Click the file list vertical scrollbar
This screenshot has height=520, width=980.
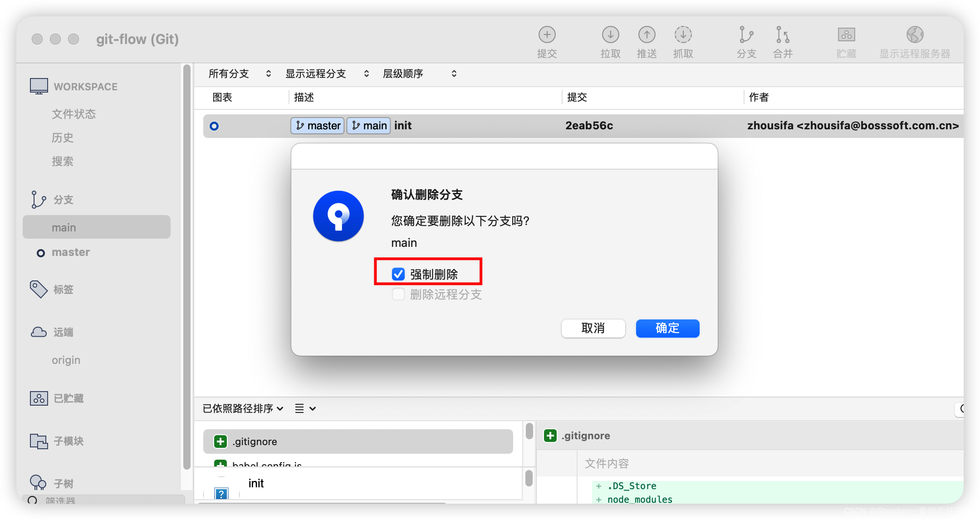529,431
